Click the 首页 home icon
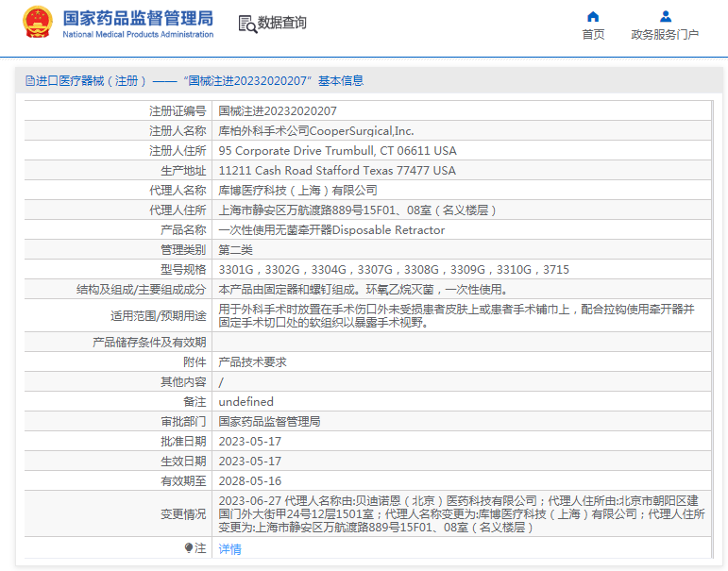Viewport: 728px width, 571px height. click(x=593, y=17)
